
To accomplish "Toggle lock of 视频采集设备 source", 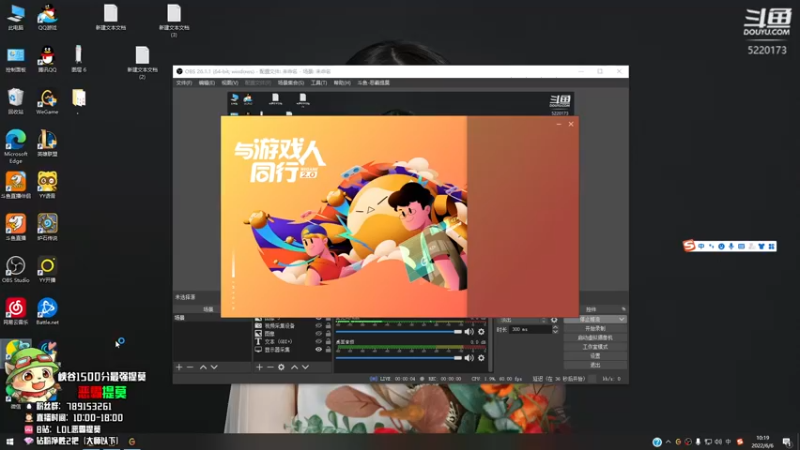I will (x=328, y=326).
